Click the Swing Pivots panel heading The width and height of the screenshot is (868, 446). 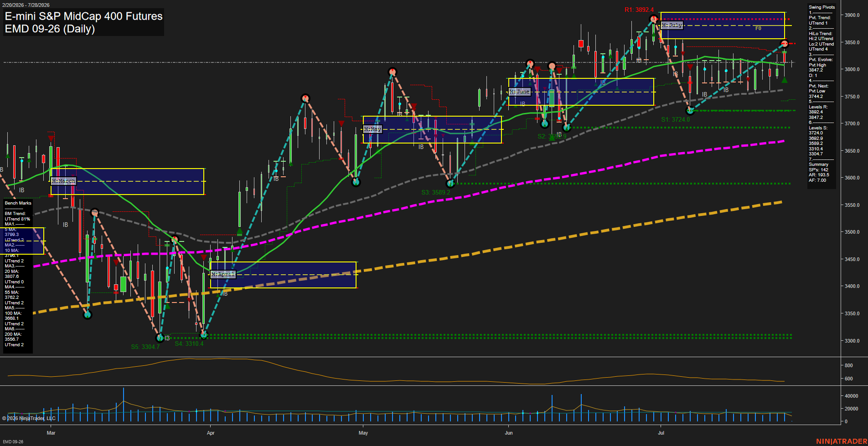point(822,7)
